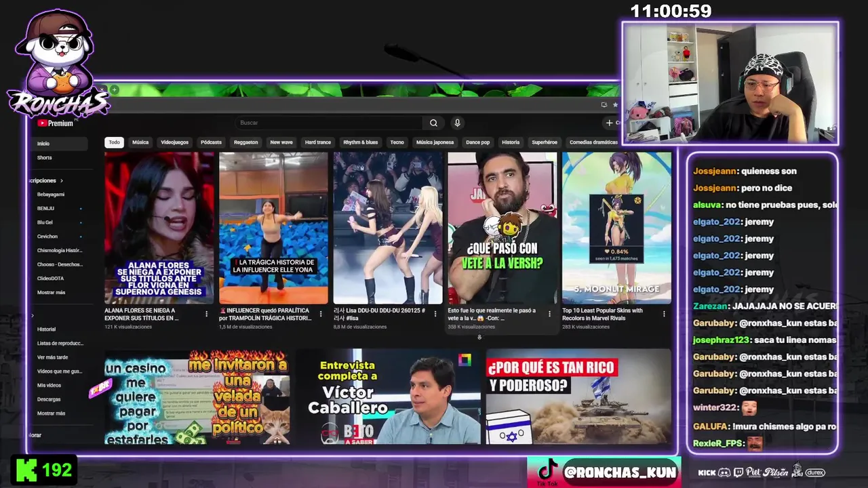This screenshot has width=868, height=488.
Task: Open the ¿Qué pasó con Vete a la Versh? thumbnail
Action: pyautogui.click(x=502, y=228)
